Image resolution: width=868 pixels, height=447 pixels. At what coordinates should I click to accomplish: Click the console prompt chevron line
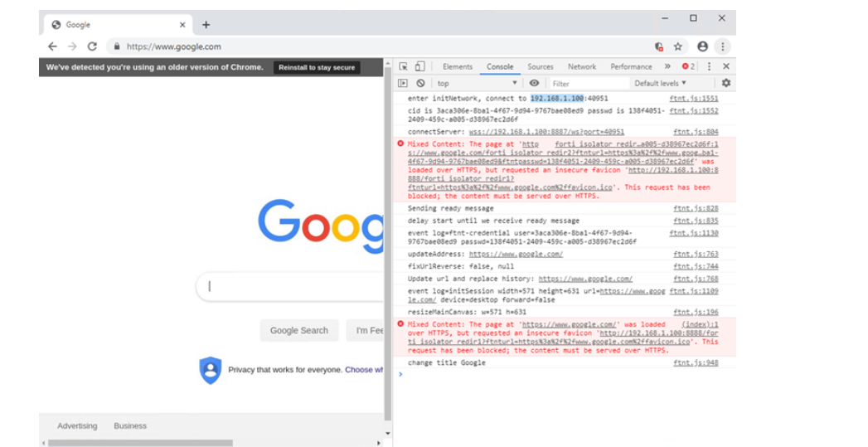pos(565,375)
